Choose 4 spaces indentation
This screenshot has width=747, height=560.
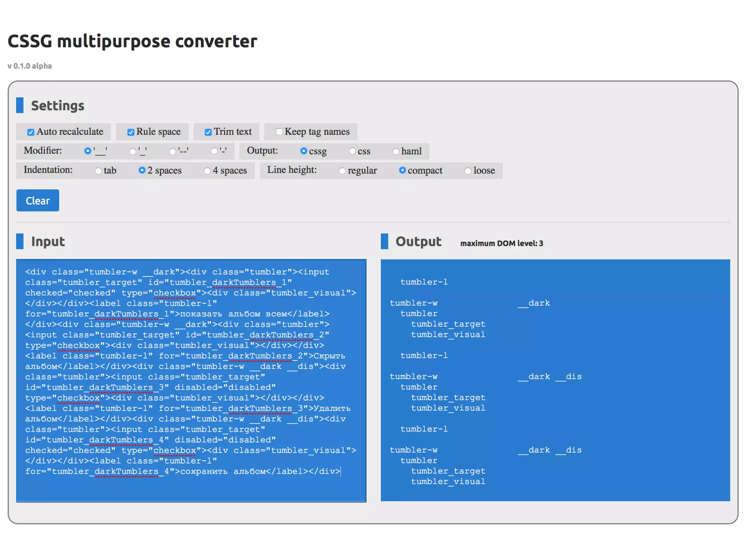(x=207, y=171)
